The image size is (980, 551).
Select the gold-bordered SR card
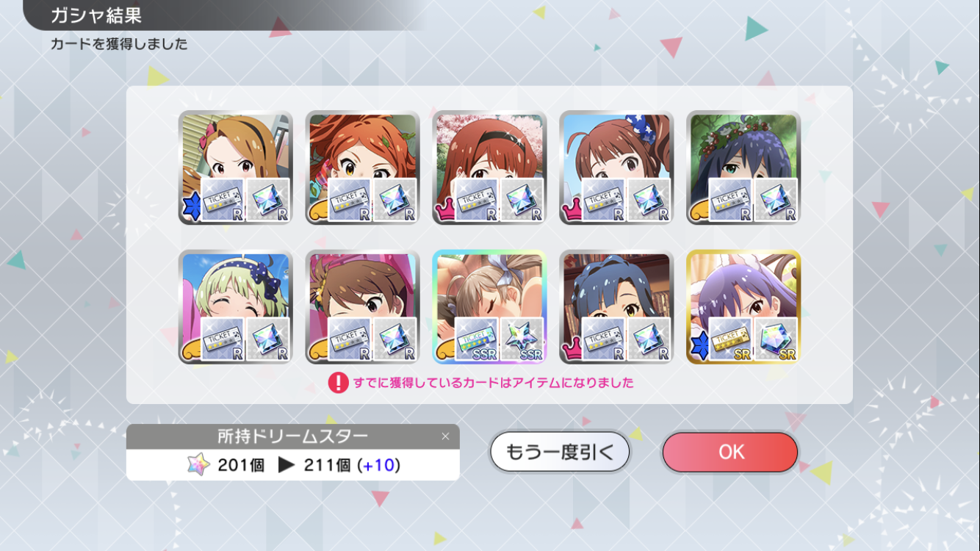pyautogui.click(x=743, y=306)
